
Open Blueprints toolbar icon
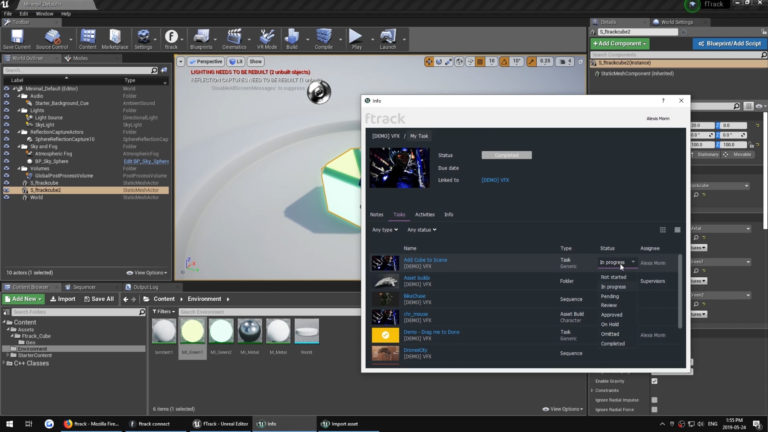[x=201, y=39]
